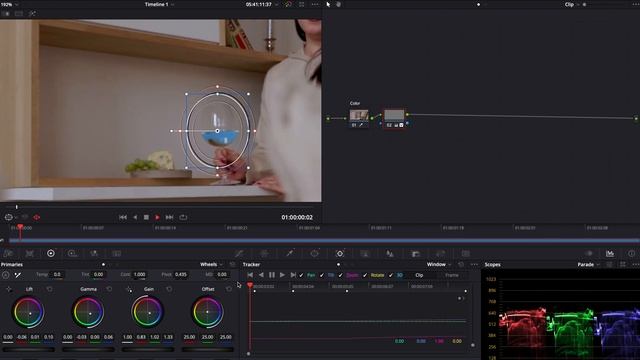Play forward with red play button

coord(157,217)
